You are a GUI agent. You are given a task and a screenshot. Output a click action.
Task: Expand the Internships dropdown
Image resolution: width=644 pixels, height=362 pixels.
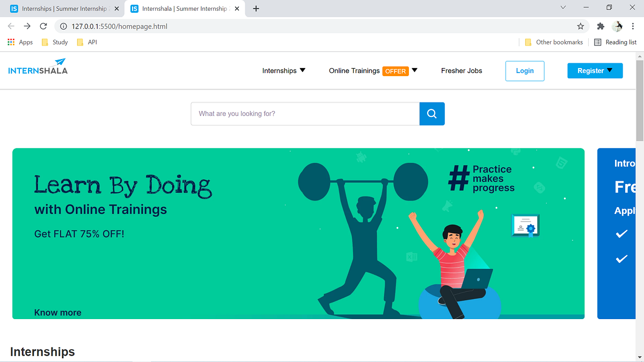click(x=303, y=70)
